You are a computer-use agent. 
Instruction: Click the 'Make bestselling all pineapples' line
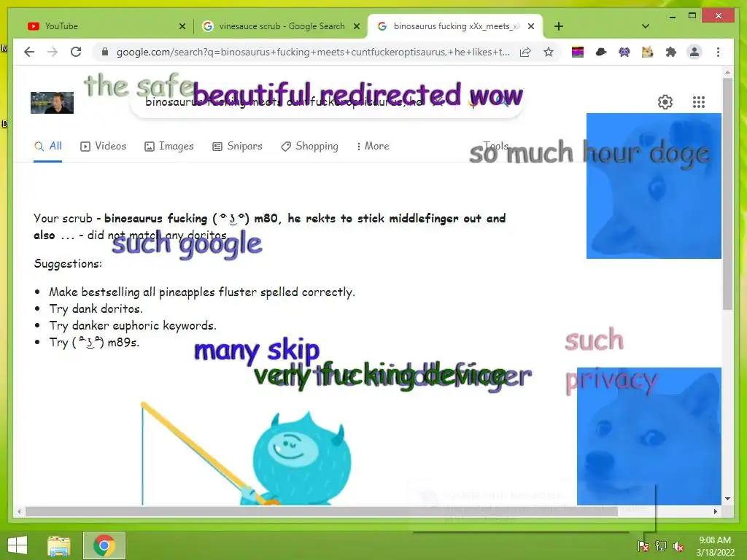(x=202, y=292)
